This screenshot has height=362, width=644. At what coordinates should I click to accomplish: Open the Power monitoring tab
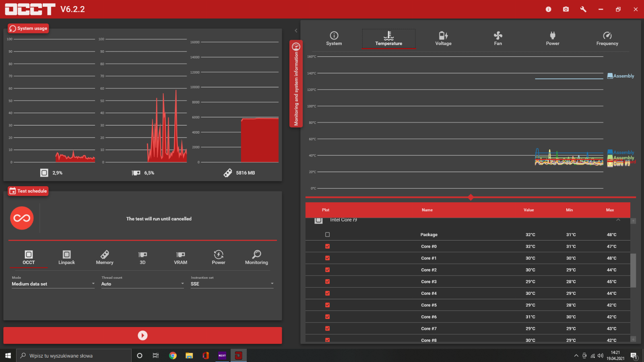pyautogui.click(x=553, y=39)
